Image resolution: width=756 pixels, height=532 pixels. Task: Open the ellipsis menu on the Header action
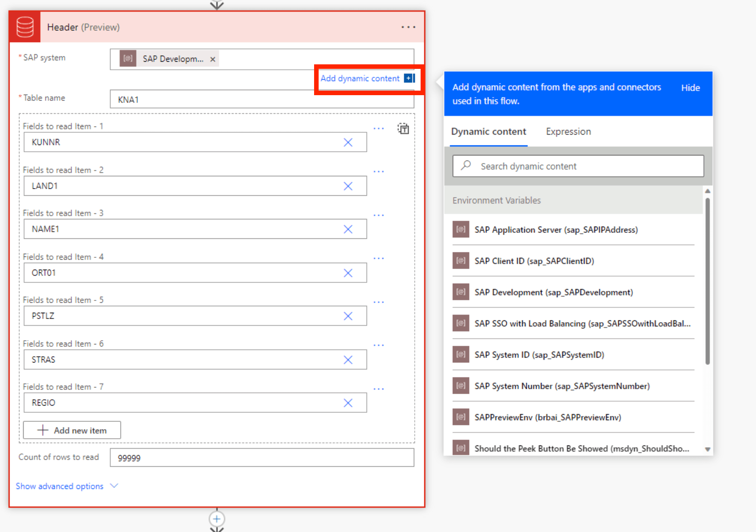(407, 27)
